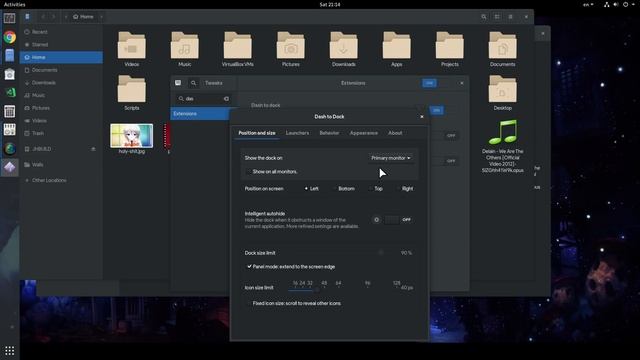
Task: Open the Videos folder
Action: [131, 49]
